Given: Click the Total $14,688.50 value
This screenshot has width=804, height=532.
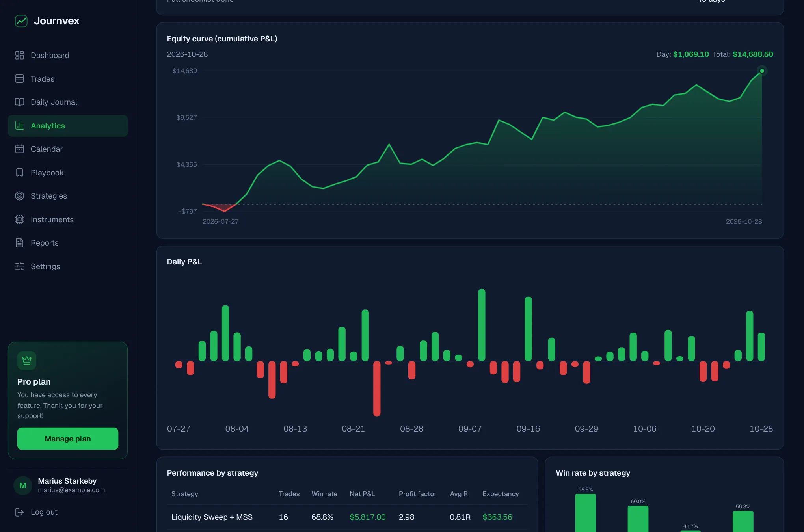Looking at the screenshot, I should pos(753,54).
